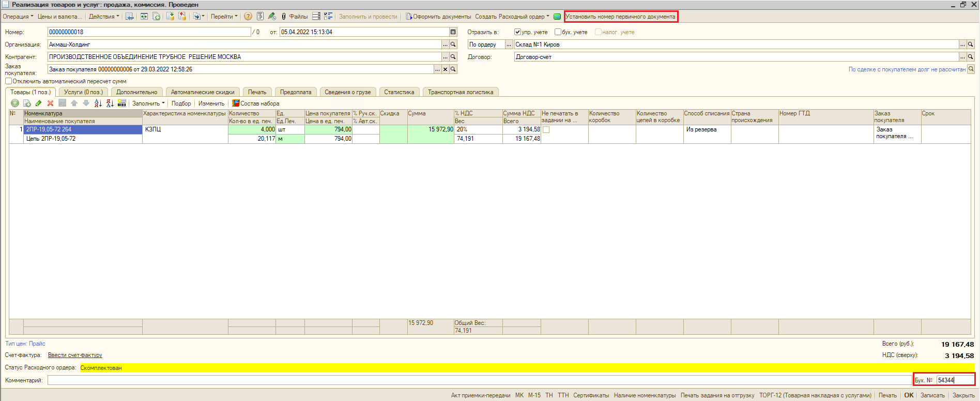
Task: Click the Подбор button in goods toolbar
Action: click(x=181, y=103)
